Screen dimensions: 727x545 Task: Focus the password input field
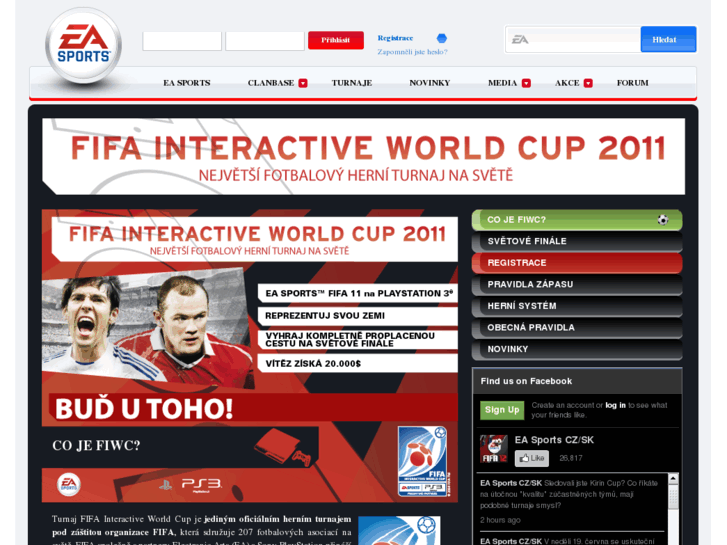point(265,41)
